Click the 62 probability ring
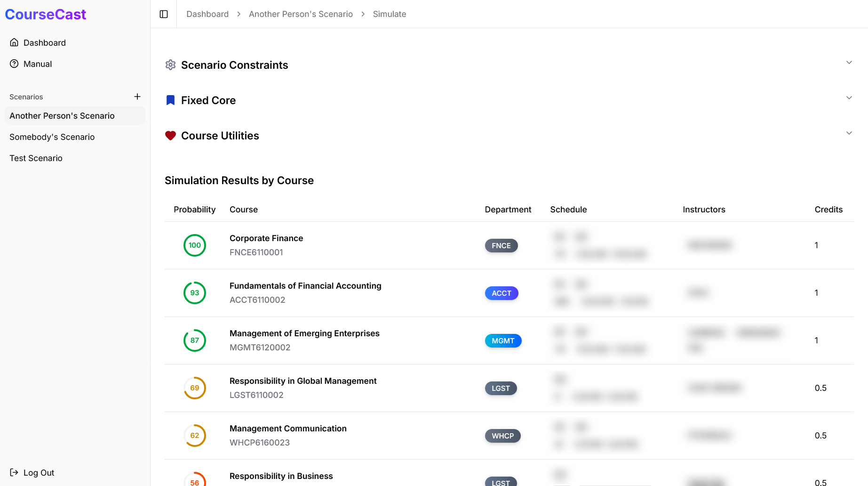This screenshot has height=486, width=868. [x=195, y=436]
